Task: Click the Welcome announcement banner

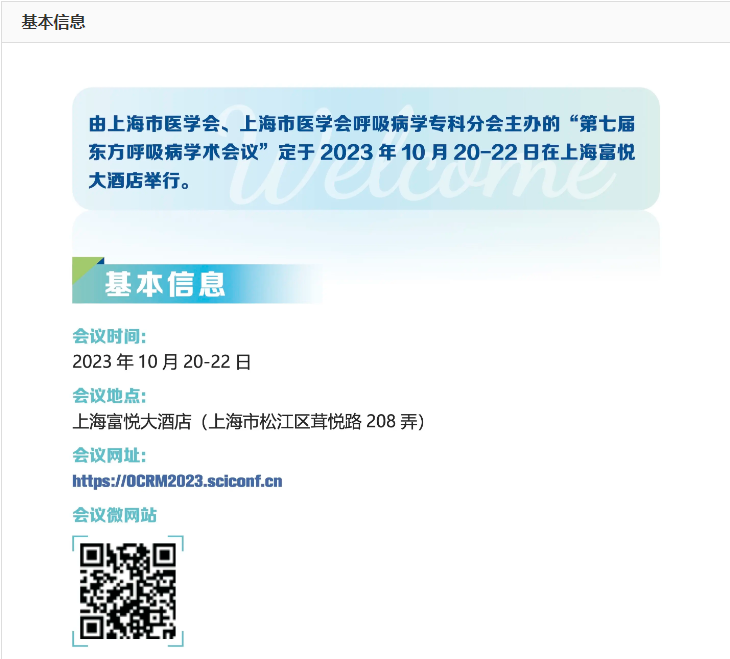Action: (365, 149)
